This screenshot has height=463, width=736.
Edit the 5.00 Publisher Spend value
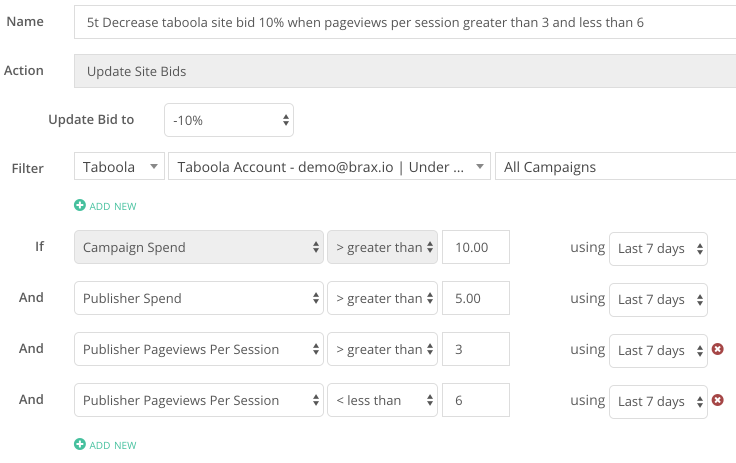(476, 298)
